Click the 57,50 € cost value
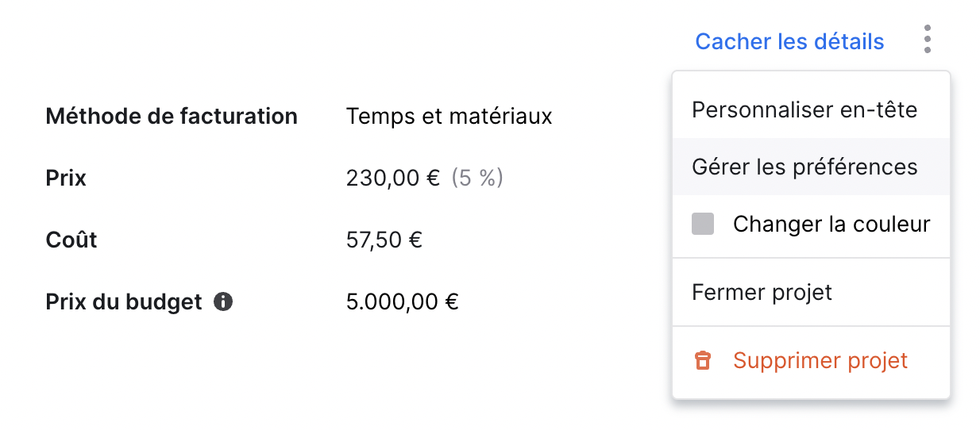Screen dimensions: 980x430 click(384, 240)
